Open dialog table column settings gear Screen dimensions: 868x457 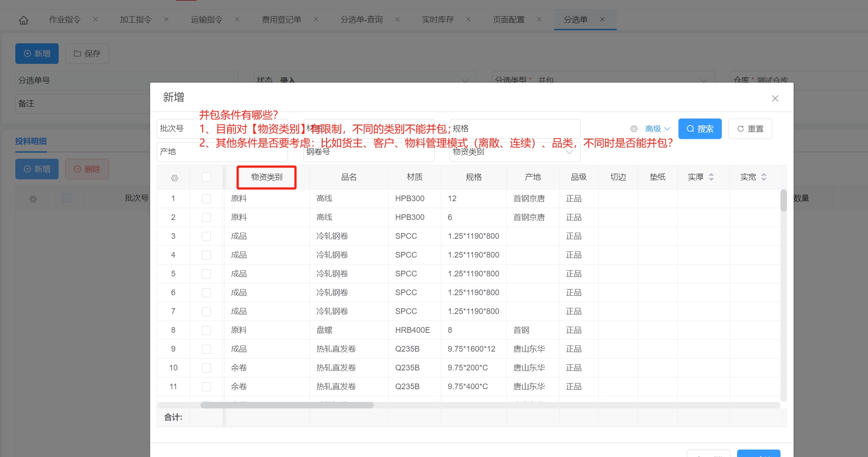tap(175, 178)
